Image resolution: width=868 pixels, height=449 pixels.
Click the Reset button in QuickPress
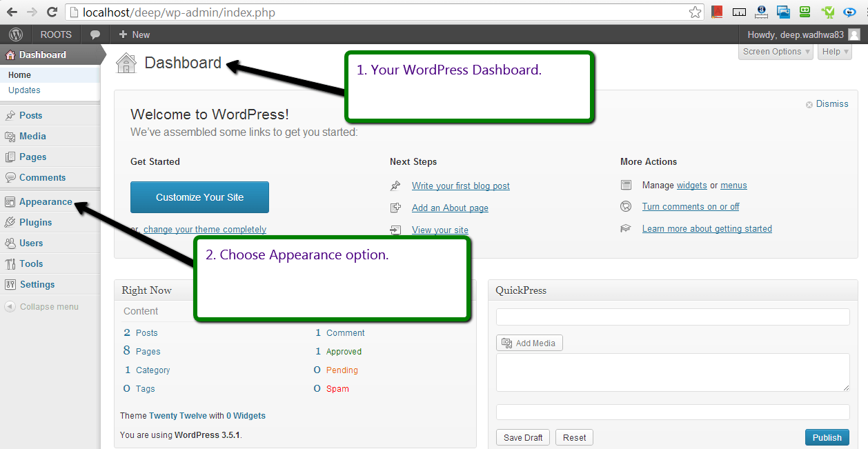click(x=575, y=437)
